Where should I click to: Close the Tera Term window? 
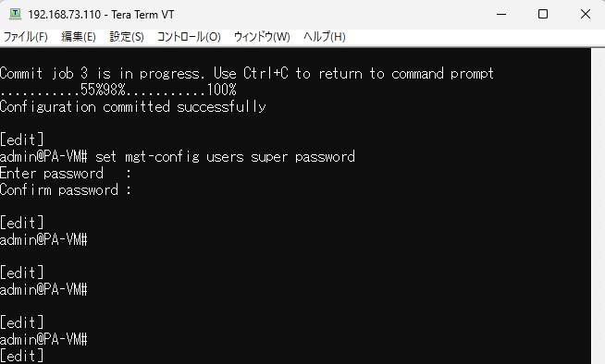coord(585,14)
